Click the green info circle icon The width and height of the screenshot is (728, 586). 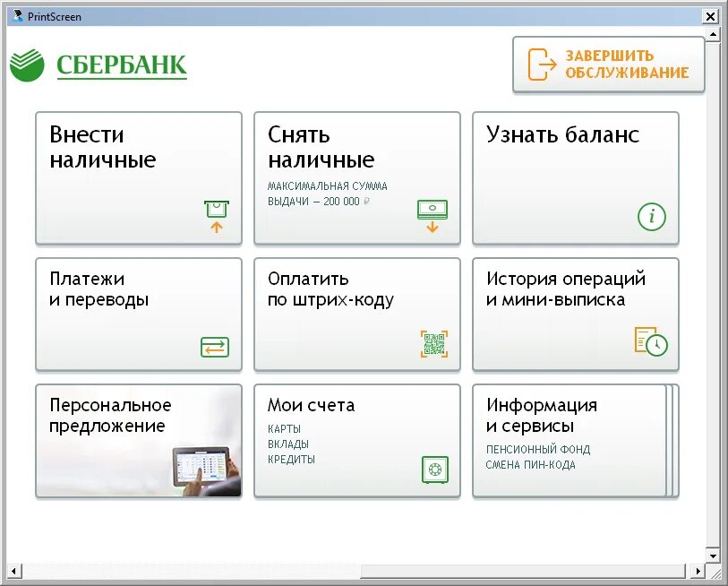pos(651,217)
